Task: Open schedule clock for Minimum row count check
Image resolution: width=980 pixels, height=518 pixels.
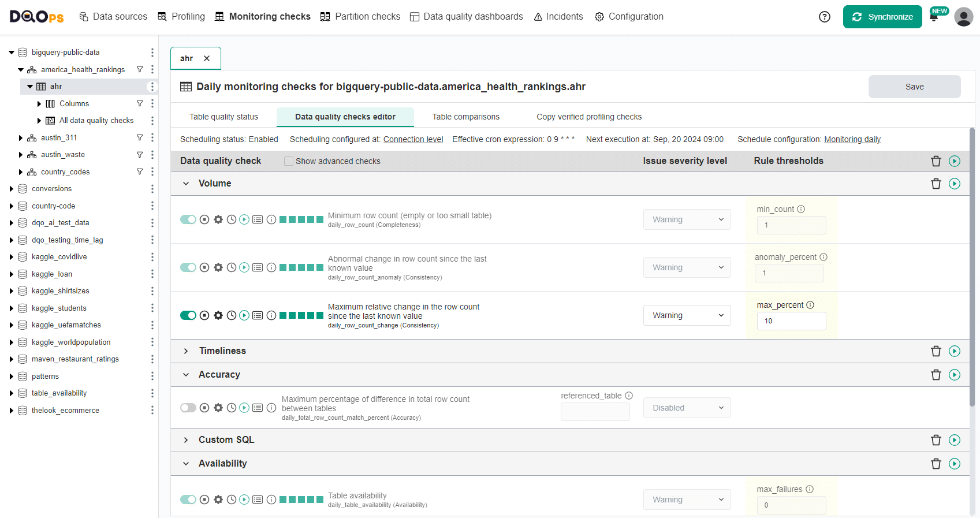Action: point(232,219)
